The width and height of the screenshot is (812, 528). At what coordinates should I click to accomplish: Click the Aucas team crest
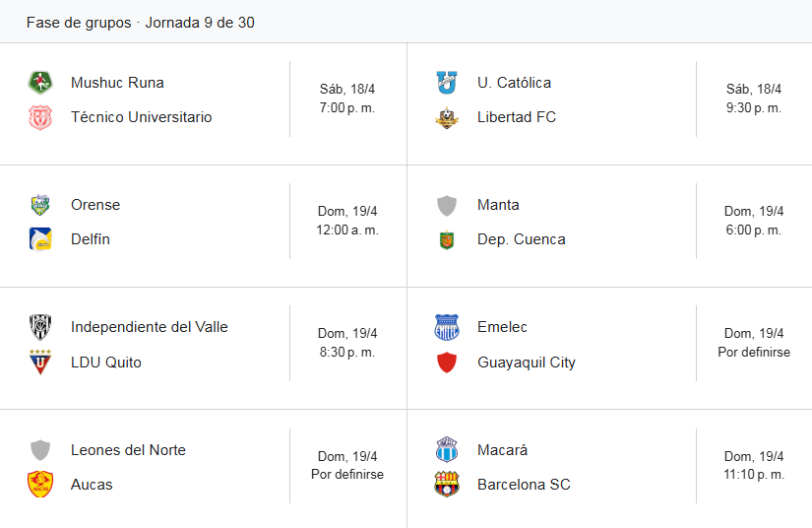tap(40, 485)
